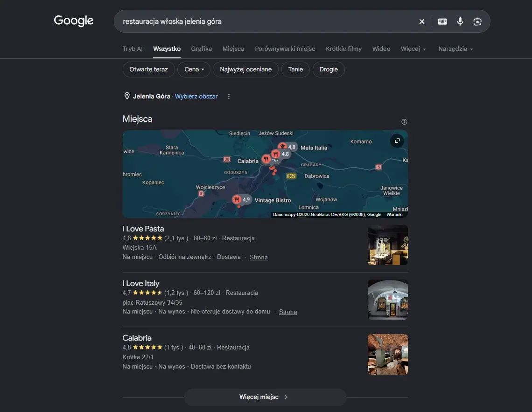
Task: Toggle the Najwyżej oceniane filter chip
Action: click(245, 69)
